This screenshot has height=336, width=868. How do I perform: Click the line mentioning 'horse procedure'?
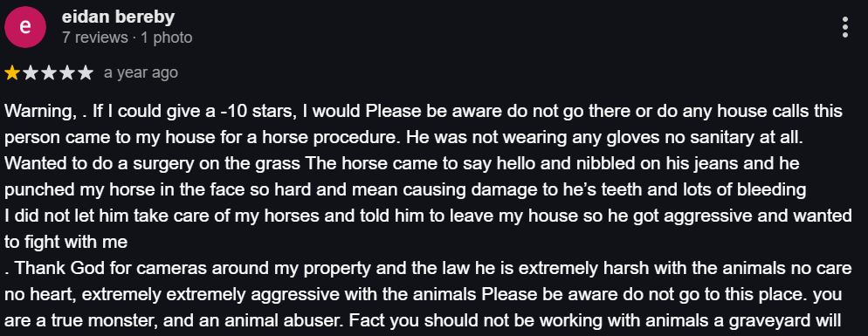point(403,137)
